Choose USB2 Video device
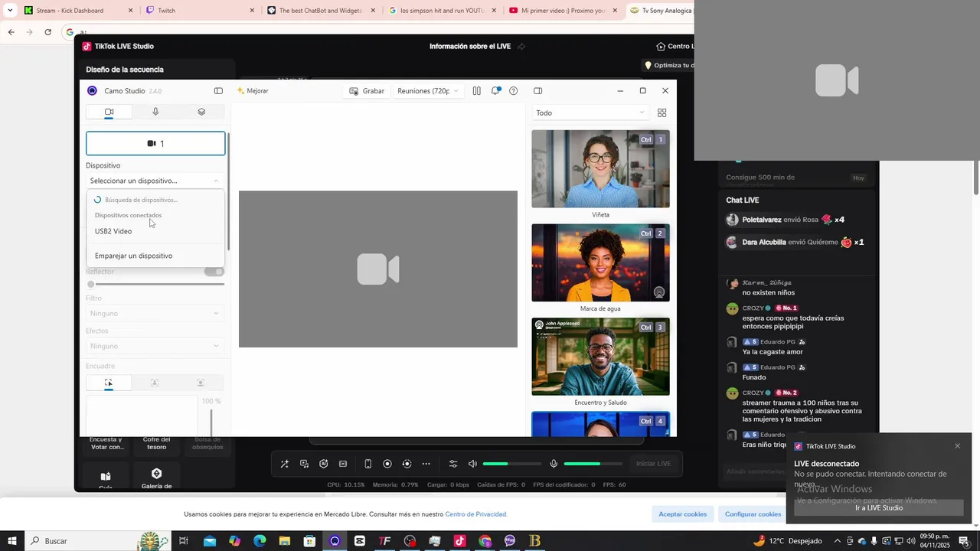This screenshot has height=551, width=980. (x=113, y=231)
